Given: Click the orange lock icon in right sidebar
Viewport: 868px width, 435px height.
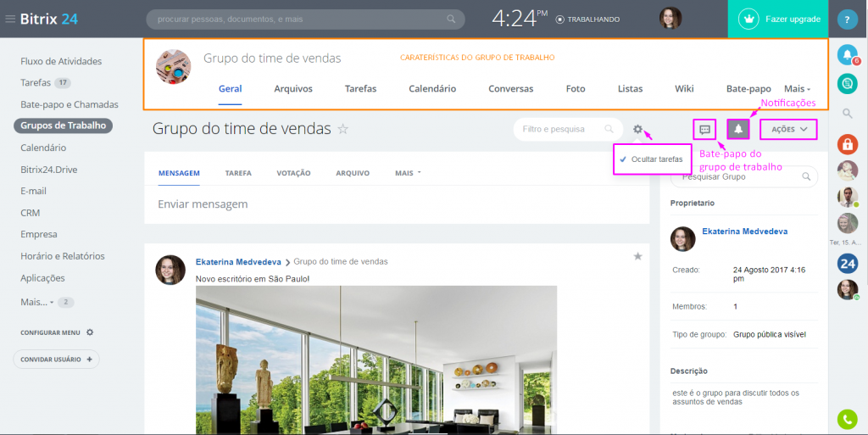Looking at the screenshot, I should [848, 144].
